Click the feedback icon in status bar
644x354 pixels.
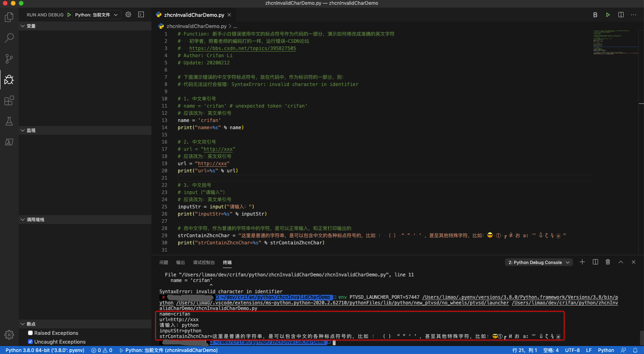tap(623, 350)
